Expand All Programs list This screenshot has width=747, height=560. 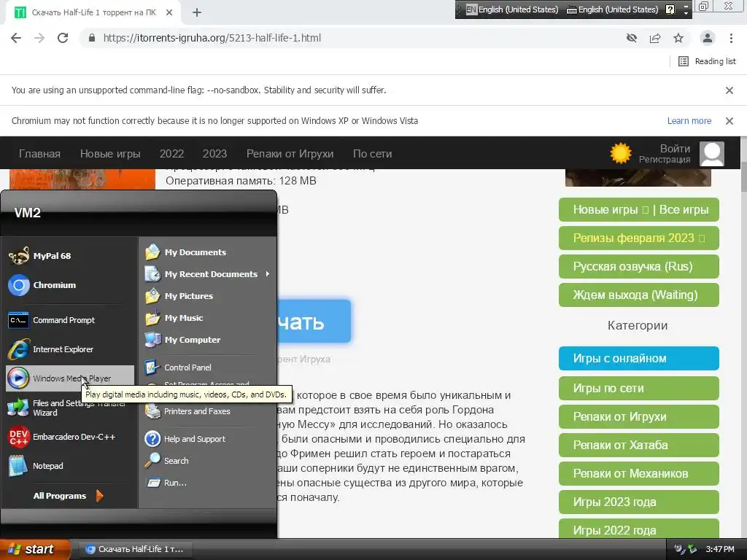(69, 496)
